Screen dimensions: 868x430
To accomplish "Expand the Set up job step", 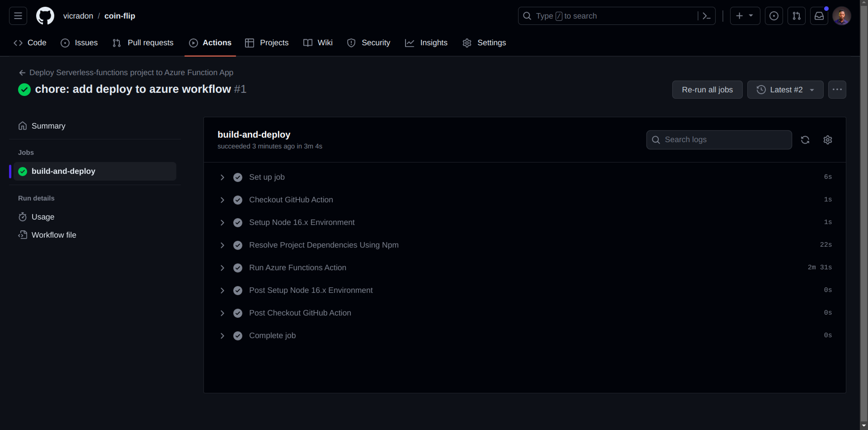I will [222, 177].
